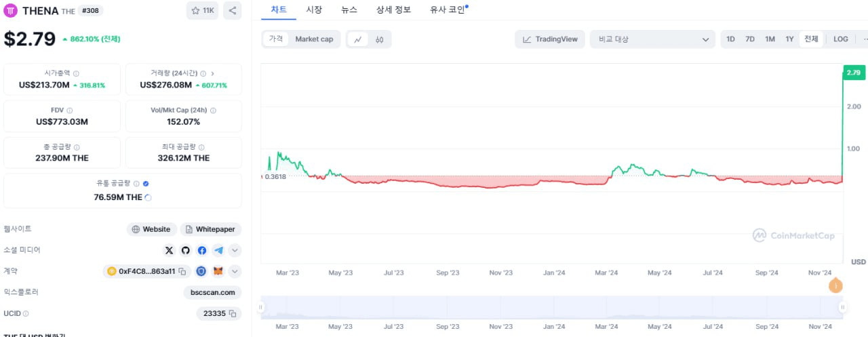Open more chart options menu

[x=864, y=39]
